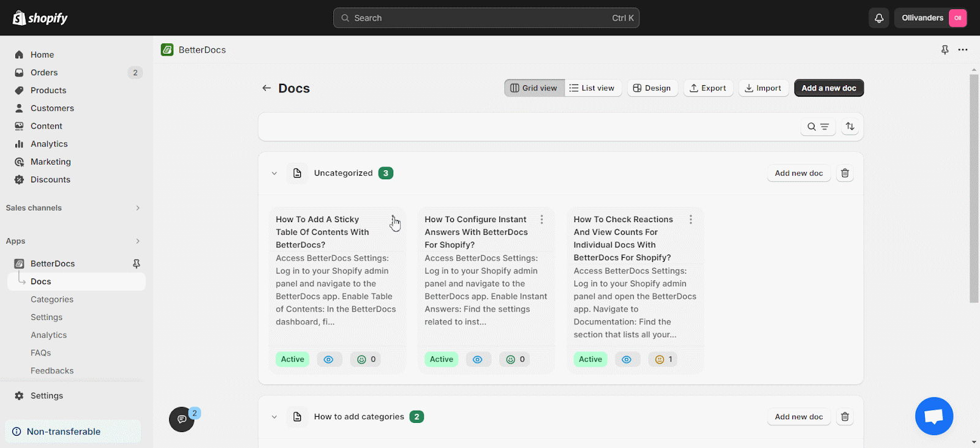Toggle Active status on Instant Answers doc
This screenshot has width=980, height=448.
(x=442, y=359)
